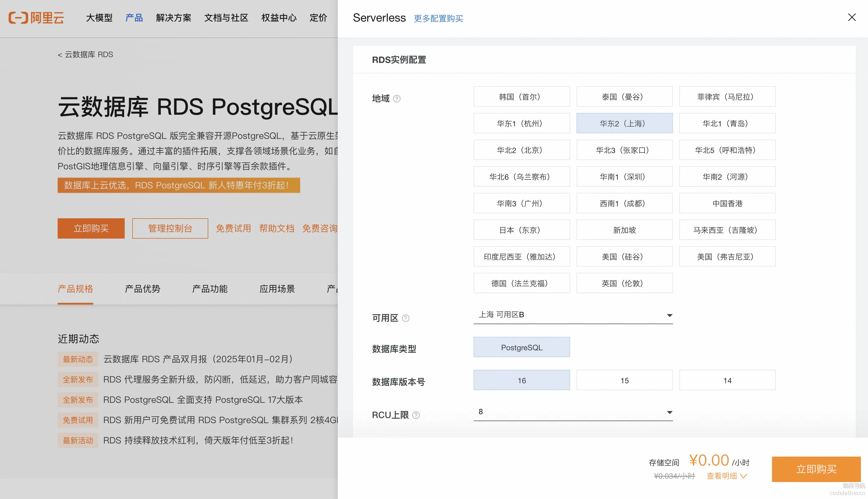Select region 华北1（青岛）
The width and height of the screenshot is (868, 499).
(727, 123)
